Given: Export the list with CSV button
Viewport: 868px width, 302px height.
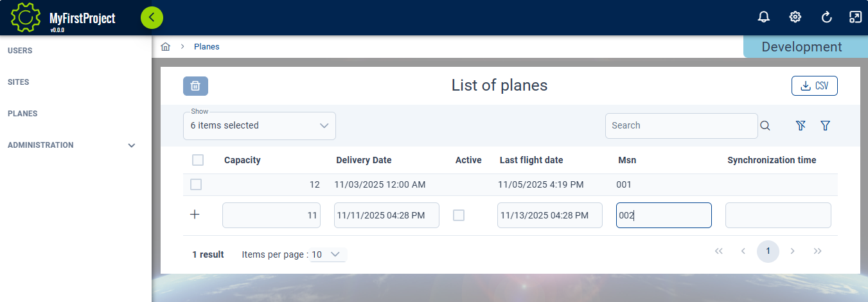Looking at the screenshot, I should point(814,86).
